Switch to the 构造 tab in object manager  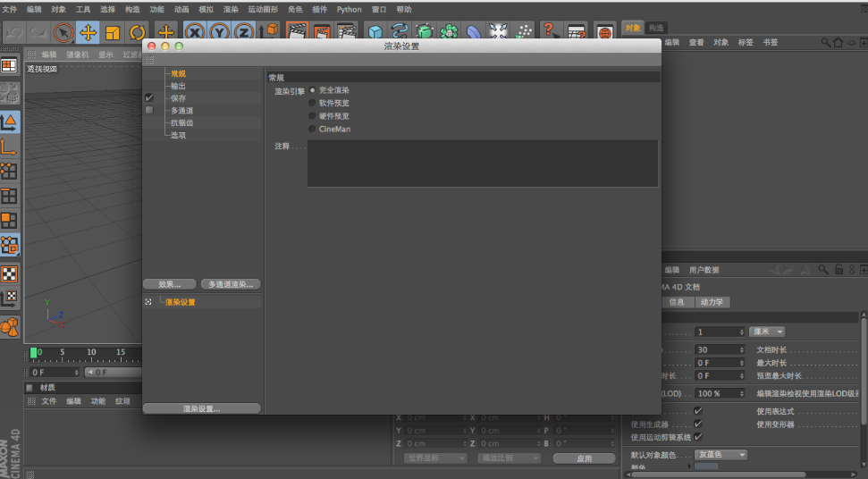point(656,28)
